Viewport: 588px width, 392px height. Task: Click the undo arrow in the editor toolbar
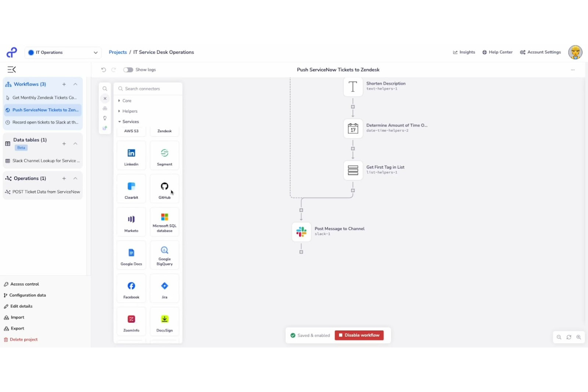(103, 70)
